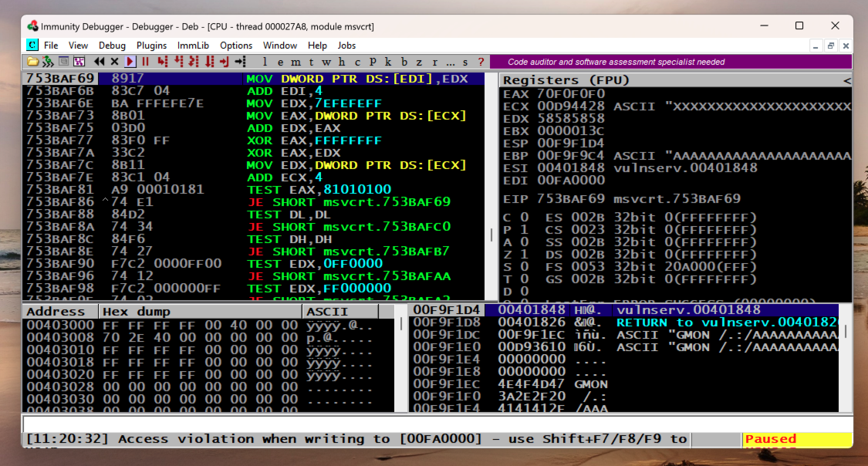This screenshot has height=466, width=868.
Task: Click the '<' arrow in Registers header
Action: (846, 81)
